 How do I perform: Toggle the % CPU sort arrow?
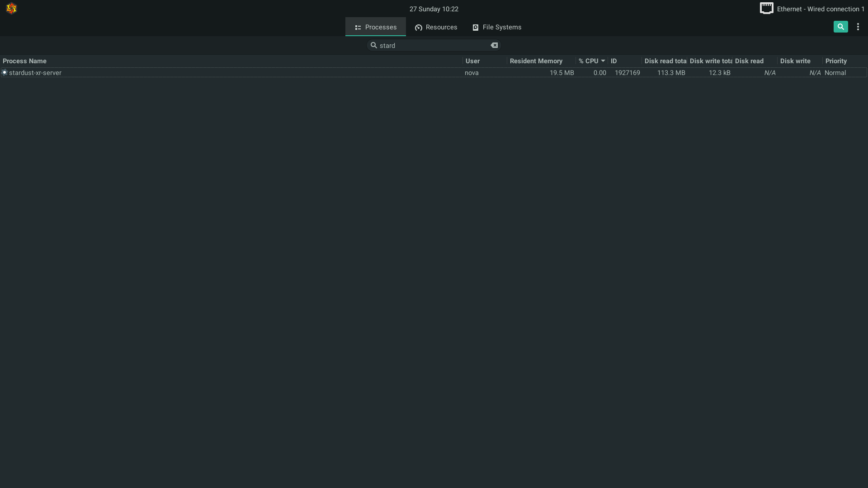[603, 61]
